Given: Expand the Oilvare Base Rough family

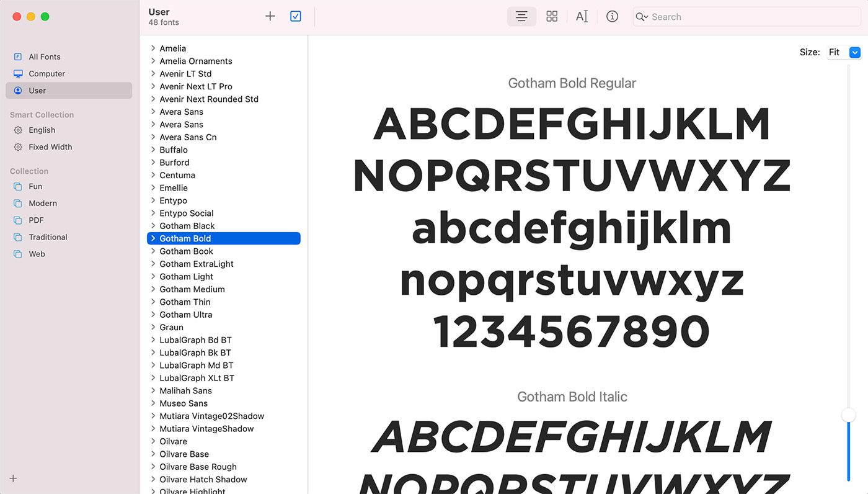Looking at the screenshot, I should tap(153, 466).
